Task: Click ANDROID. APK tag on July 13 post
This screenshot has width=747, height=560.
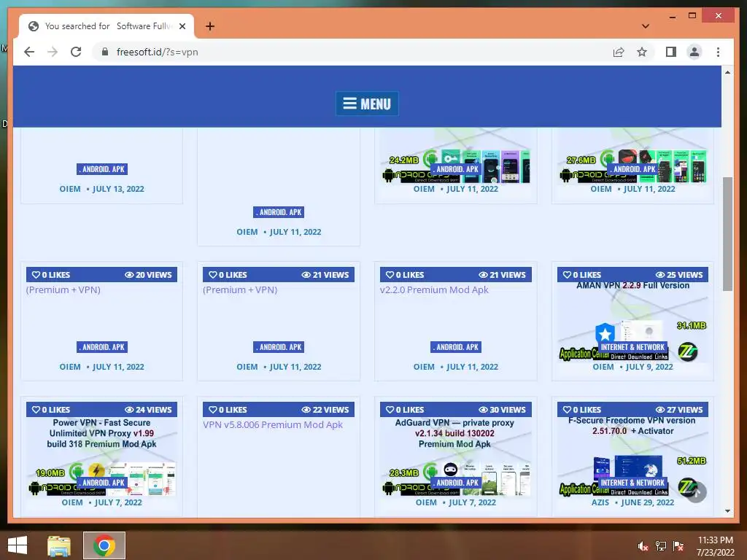Action: pyautogui.click(x=102, y=169)
